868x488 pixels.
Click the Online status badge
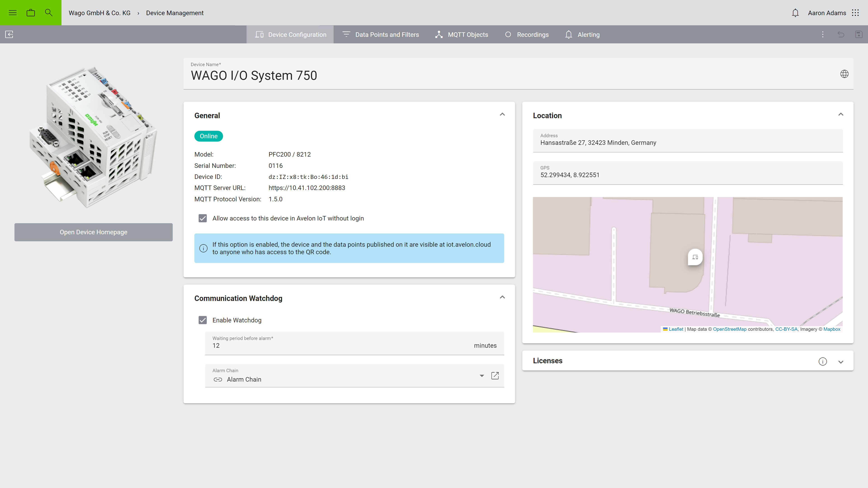pyautogui.click(x=209, y=136)
